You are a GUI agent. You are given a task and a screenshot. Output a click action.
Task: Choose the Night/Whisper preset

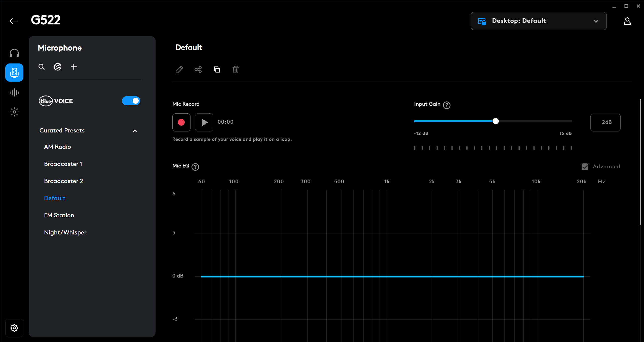(x=65, y=232)
